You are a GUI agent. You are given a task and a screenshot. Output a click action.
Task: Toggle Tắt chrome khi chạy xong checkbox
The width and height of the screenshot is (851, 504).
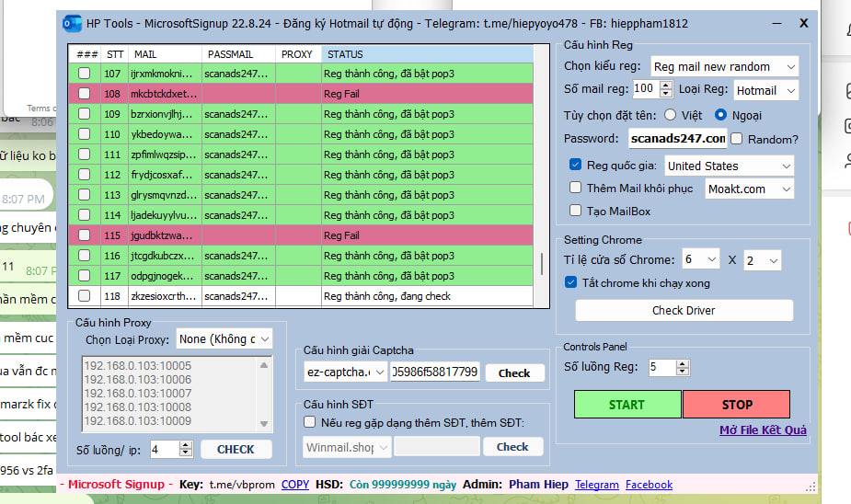point(571,282)
